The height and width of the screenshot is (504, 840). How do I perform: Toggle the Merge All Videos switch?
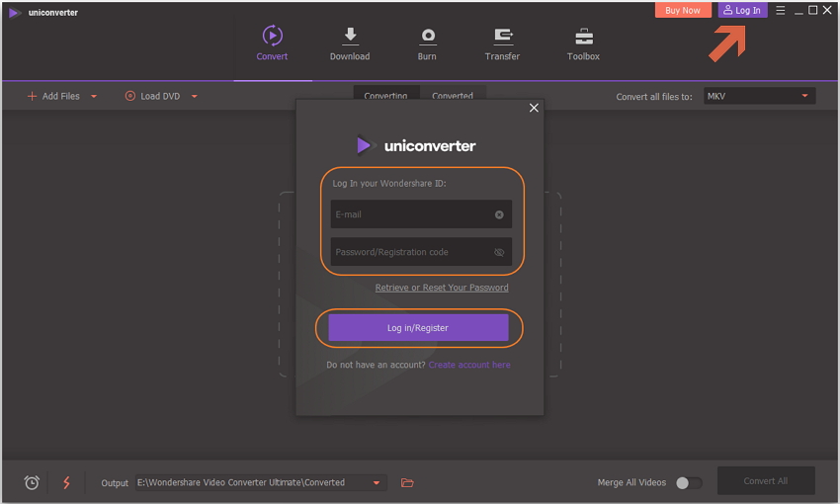click(x=689, y=482)
